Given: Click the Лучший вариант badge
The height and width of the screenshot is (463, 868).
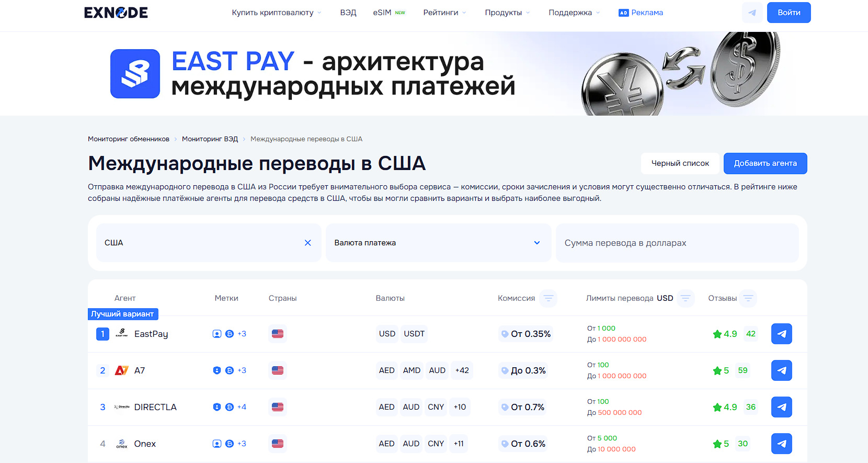Looking at the screenshot, I should [x=123, y=314].
